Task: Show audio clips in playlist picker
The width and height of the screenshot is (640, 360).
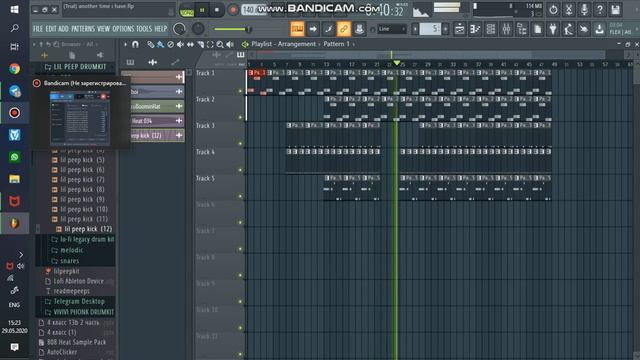Action: click(152, 62)
